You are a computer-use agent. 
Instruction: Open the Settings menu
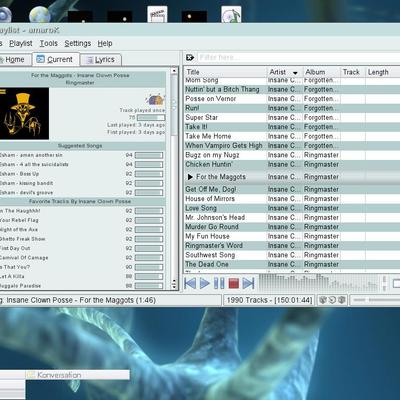78,43
